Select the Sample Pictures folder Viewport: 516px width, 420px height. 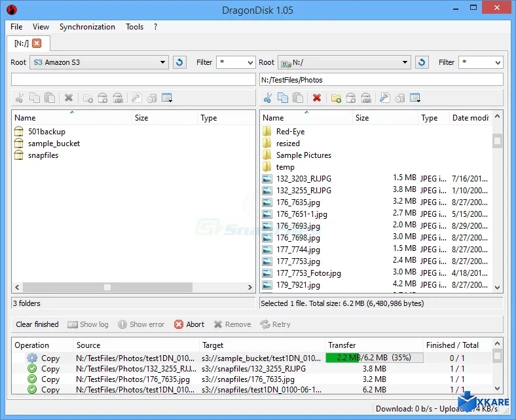303,155
